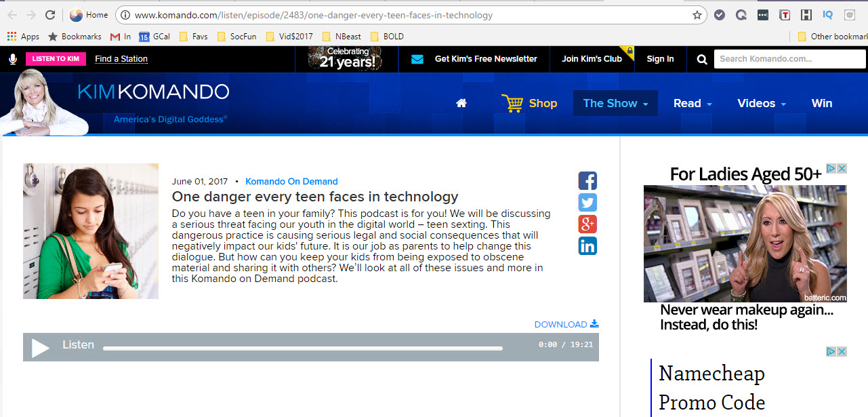
Task: Play the podcast with the play button
Action: pyautogui.click(x=41, y=348)
